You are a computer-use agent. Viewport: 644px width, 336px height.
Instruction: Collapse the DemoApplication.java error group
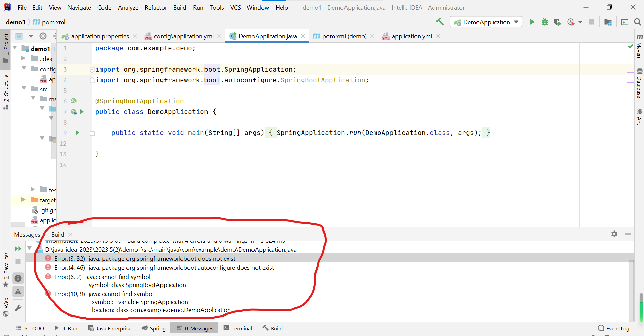30,249
